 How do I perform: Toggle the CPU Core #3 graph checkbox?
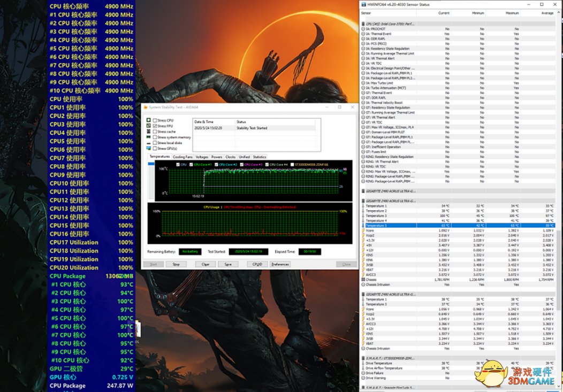point(242,165)
